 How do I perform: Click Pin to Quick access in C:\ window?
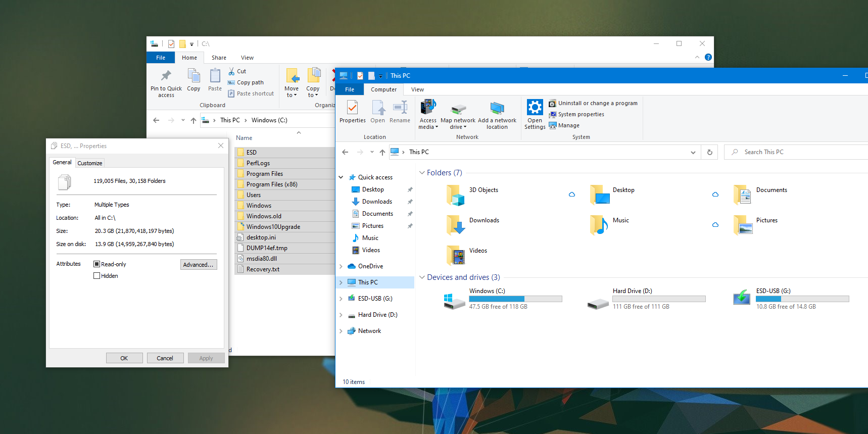click(x=166, y=84)
